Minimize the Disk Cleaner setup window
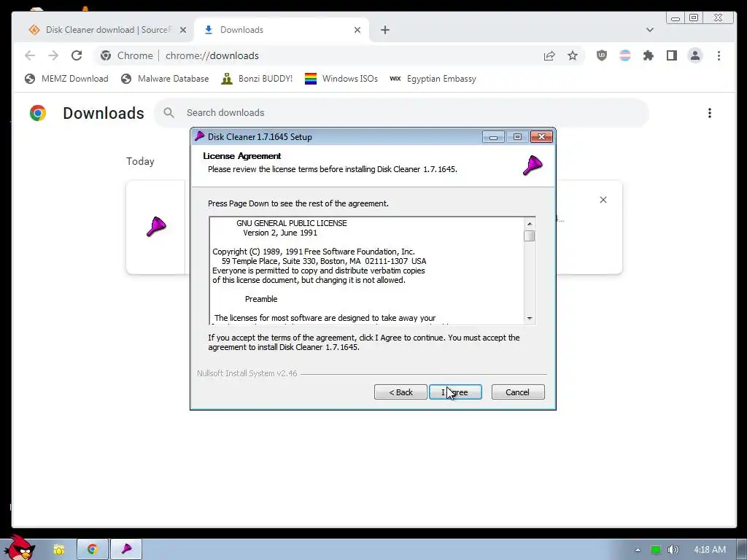This screenshot has width=747, height=560. click(x=494, y=137)
